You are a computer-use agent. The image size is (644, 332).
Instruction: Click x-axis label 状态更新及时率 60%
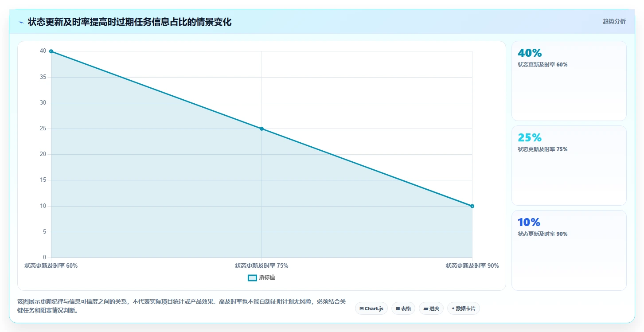click(51, 266)
